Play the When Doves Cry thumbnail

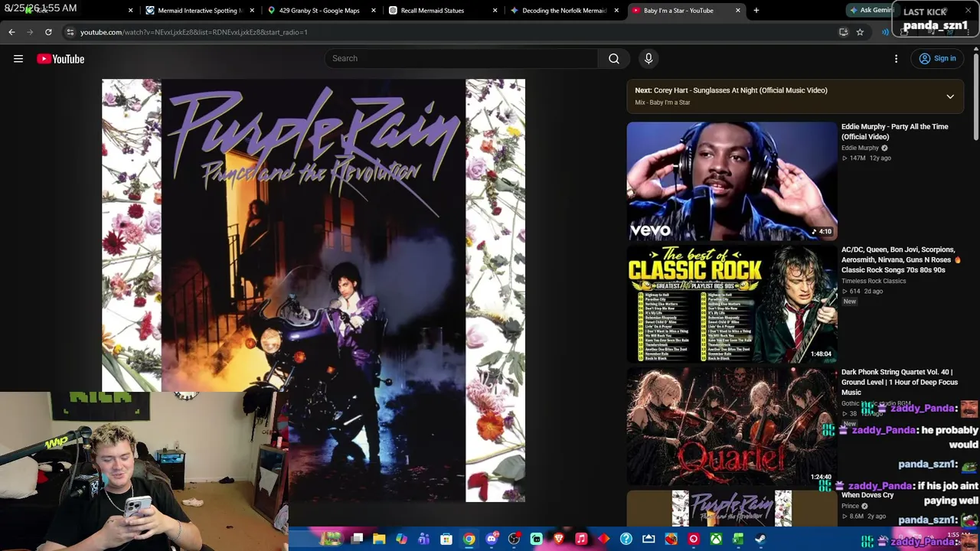732,508
